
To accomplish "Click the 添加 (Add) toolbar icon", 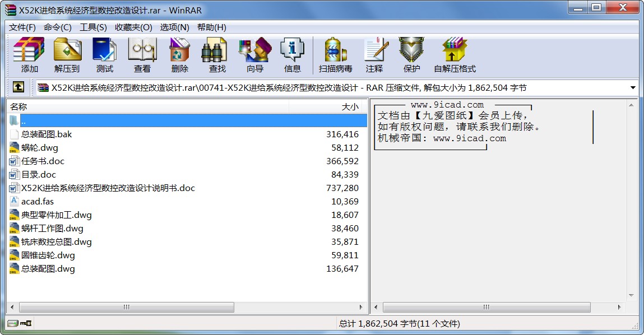I will pyautogui.click(x=29, y=50).
